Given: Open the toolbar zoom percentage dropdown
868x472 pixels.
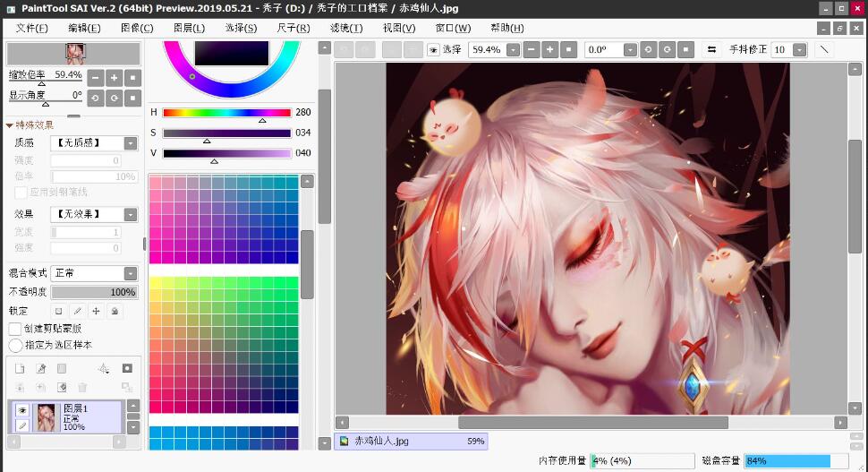Looking at the screenshot, I should point(514,50).
